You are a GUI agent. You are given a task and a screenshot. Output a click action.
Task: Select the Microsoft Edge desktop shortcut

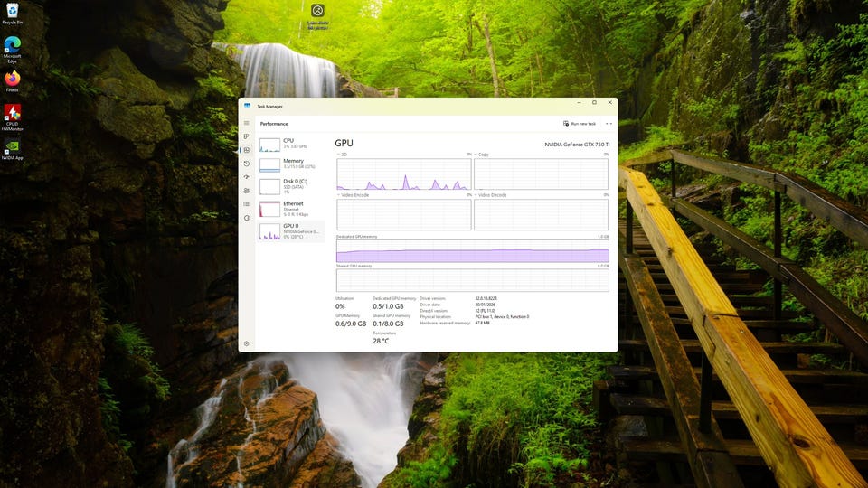[12, 50]
